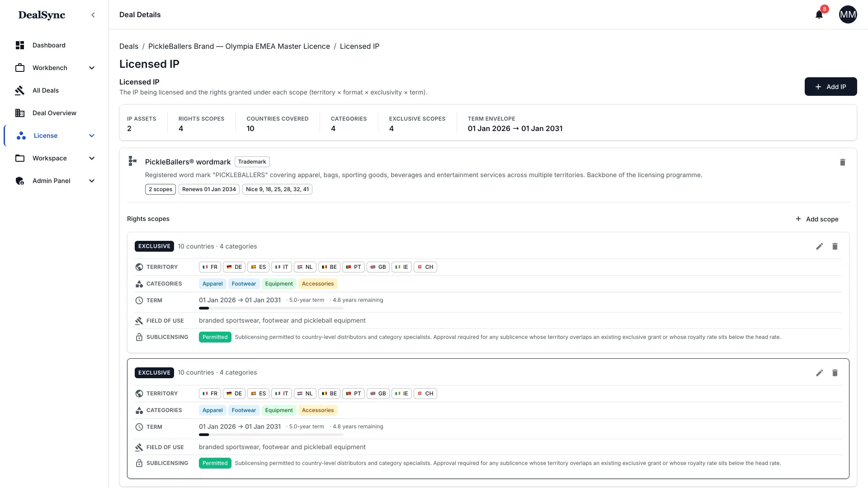This screenshot has width=868, height=488.
Task: Click the Apparel category chip in first scope
Action: [x=212, y=284]
